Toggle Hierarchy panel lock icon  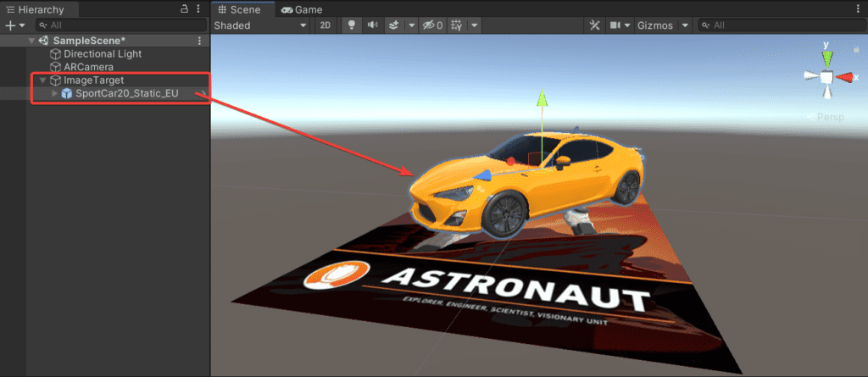tap(185, 8)
